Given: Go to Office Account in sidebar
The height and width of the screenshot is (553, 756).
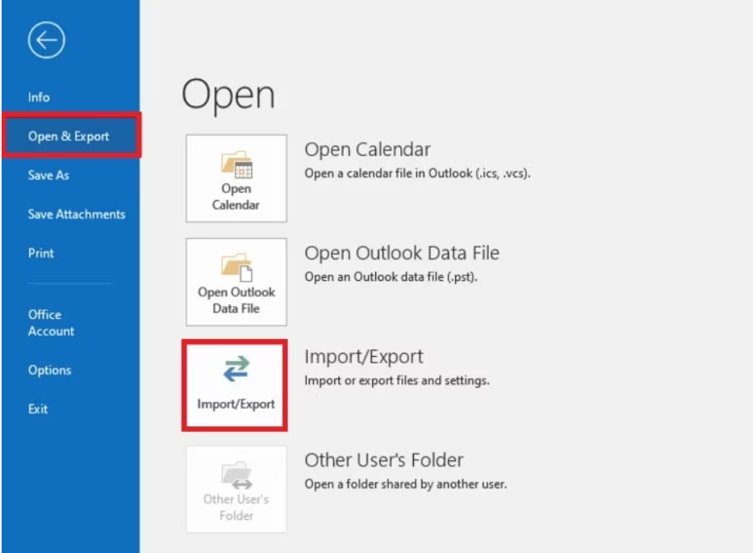Looking at the screenshot, I should pyautogui.click(x=51, y=323).
